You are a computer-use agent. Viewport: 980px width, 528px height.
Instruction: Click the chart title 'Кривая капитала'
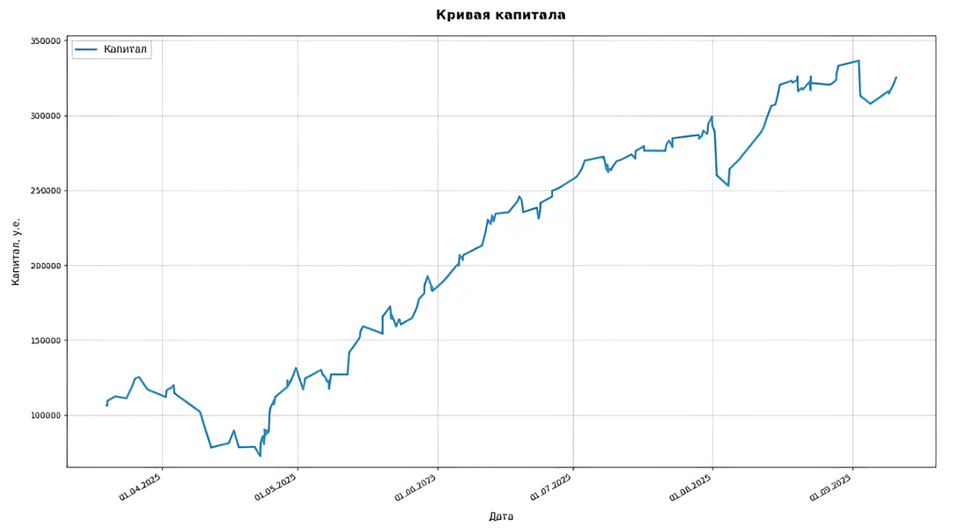(500, 15)
